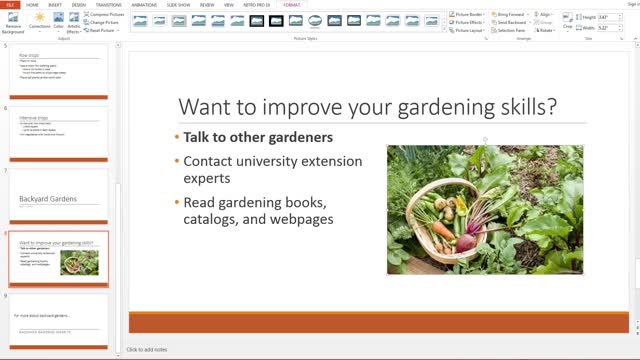The width and height of the screenshot is (640, 360).
Task: Click the Height field stepper arrows
Action: [x=620, y=17]
